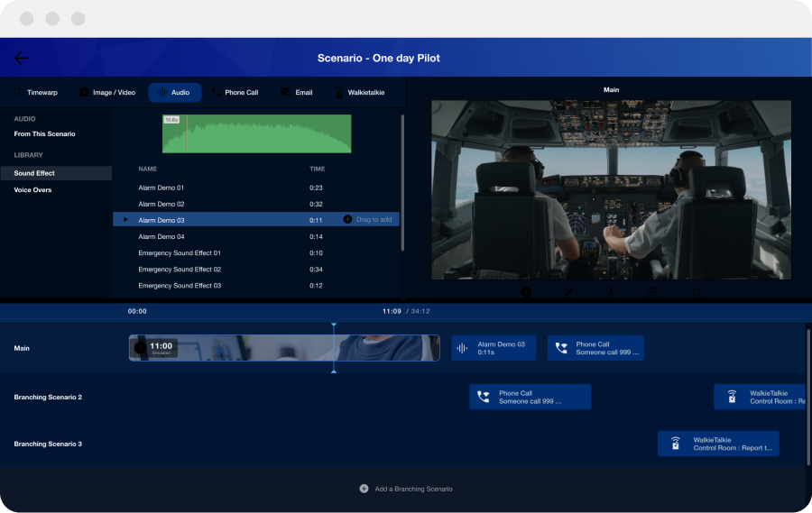
Task: Click the round icon left of pencil
Action: [x=526, y=292]
